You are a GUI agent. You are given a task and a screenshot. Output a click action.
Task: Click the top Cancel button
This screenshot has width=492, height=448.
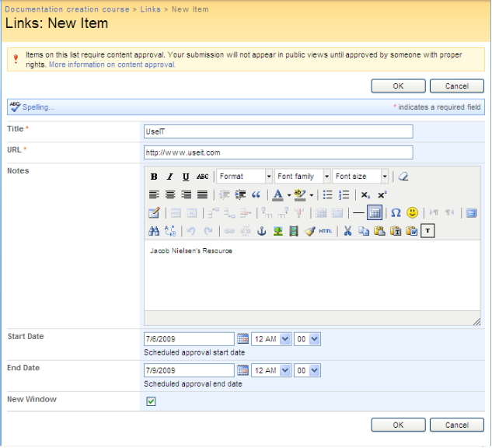[x=456, y=86]
